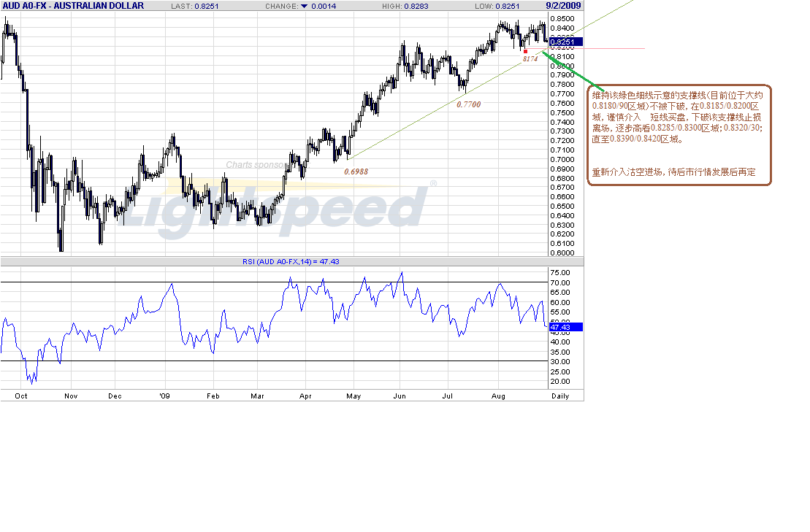
Task: Click the HIGH: 0.8283 header value
Action: pos(405,6)
